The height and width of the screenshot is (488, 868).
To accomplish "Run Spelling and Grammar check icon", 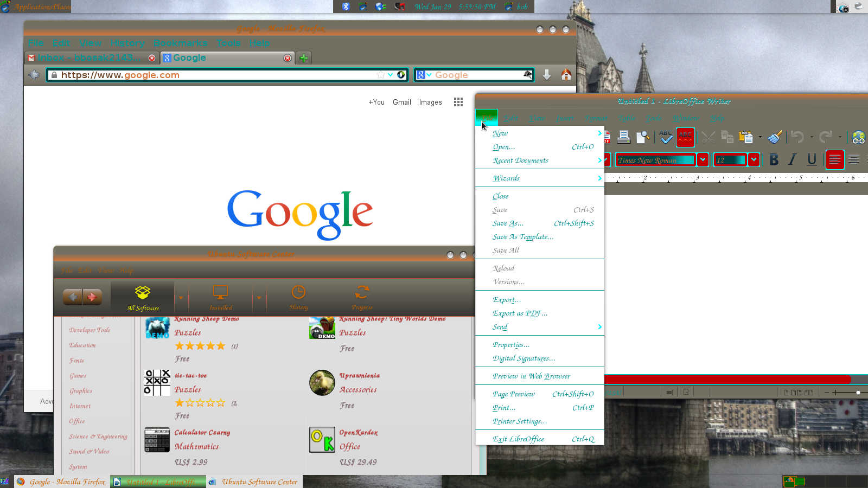I will click(x=666, y=137).
